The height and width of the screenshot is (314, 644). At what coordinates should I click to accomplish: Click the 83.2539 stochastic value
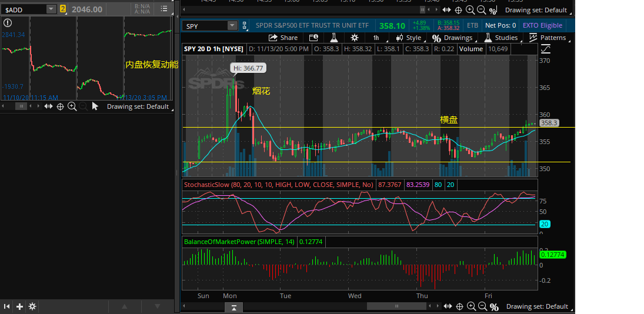(x=418, y=185)
